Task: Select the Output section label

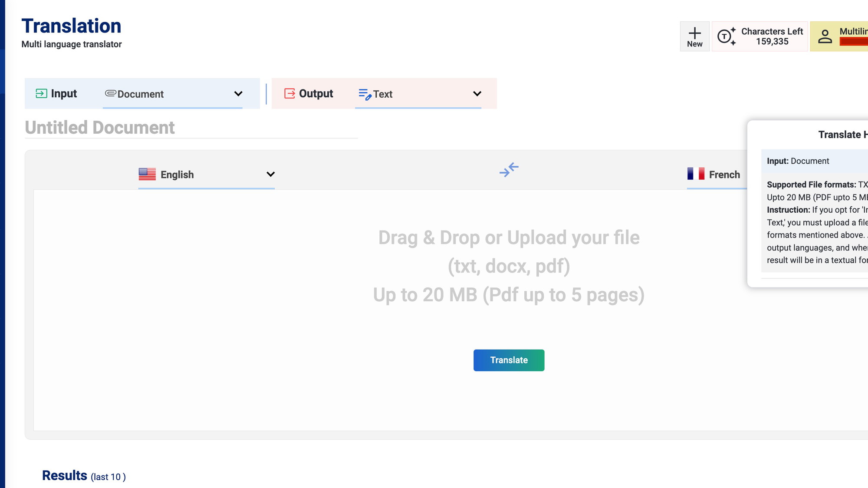Action: click(316, 93)
